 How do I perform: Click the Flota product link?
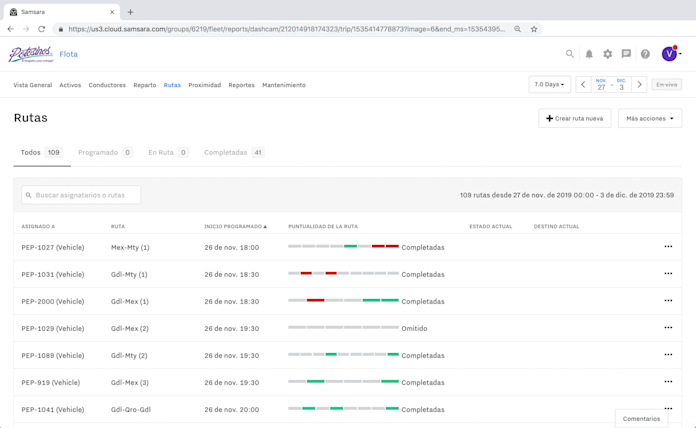point(68,54)
